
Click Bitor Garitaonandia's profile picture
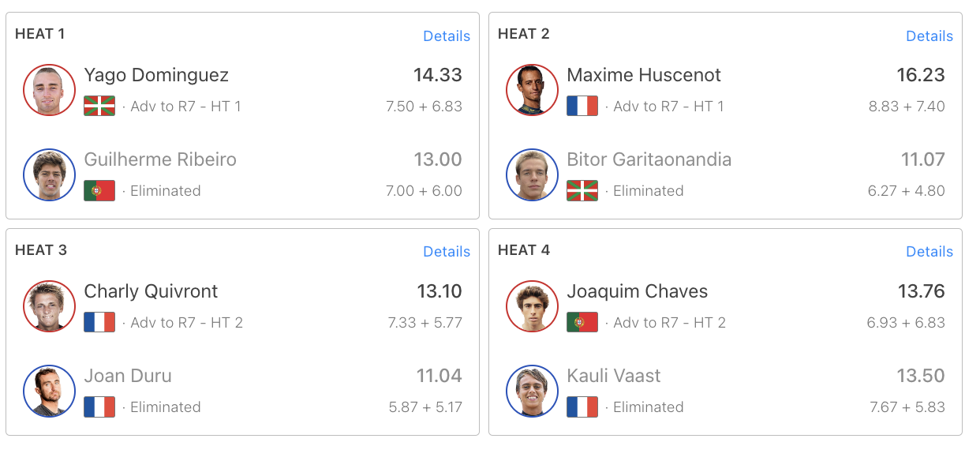click(532, 174)
